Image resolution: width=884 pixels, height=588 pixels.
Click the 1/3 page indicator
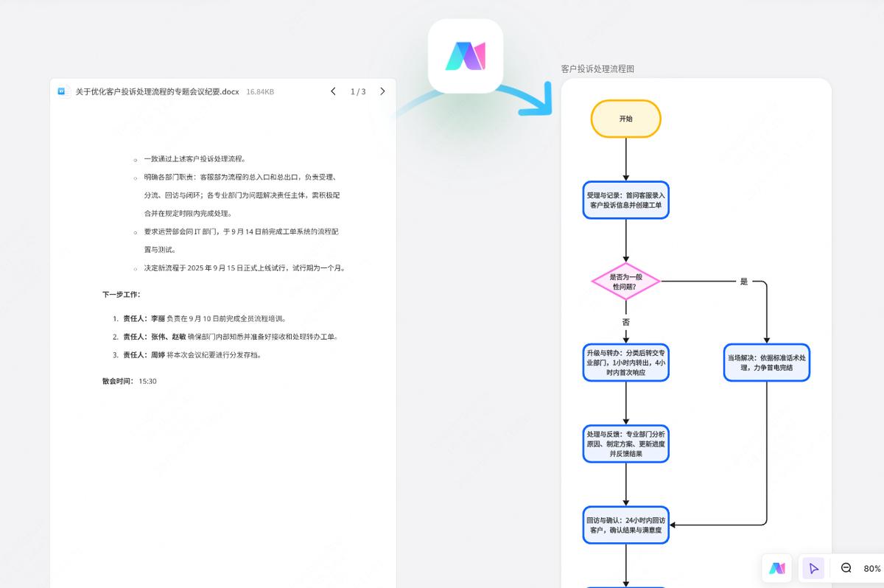(357, 91)
